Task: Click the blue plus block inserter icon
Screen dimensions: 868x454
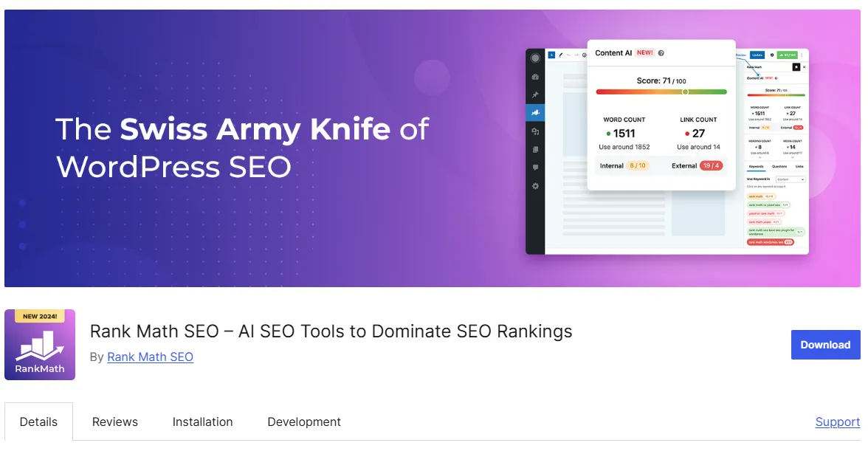Action: pos(551,55)
